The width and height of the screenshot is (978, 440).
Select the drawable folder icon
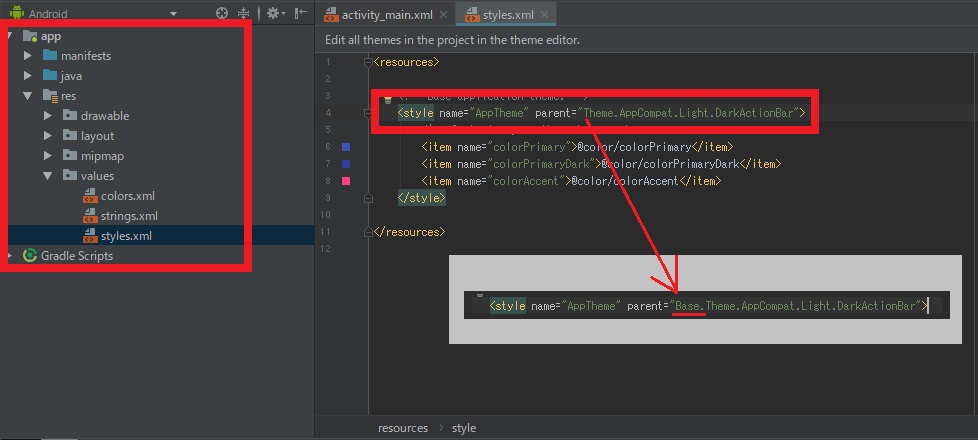pos(70,115)
